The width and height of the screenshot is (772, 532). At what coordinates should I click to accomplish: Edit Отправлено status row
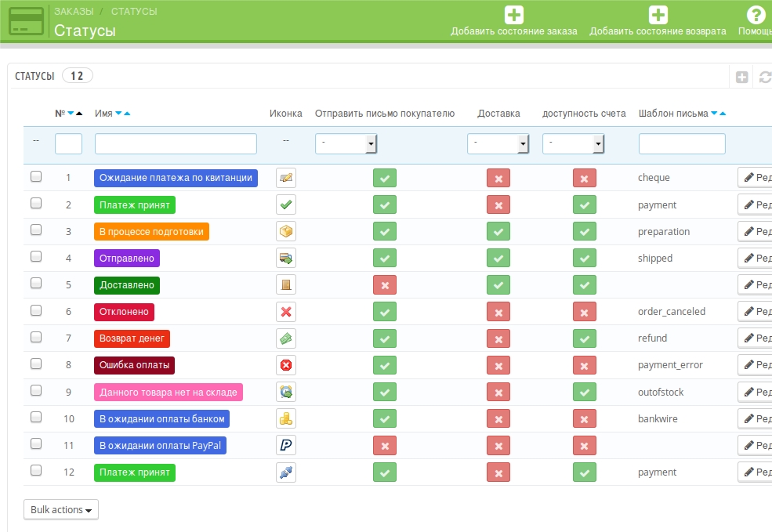click(756, 258)
